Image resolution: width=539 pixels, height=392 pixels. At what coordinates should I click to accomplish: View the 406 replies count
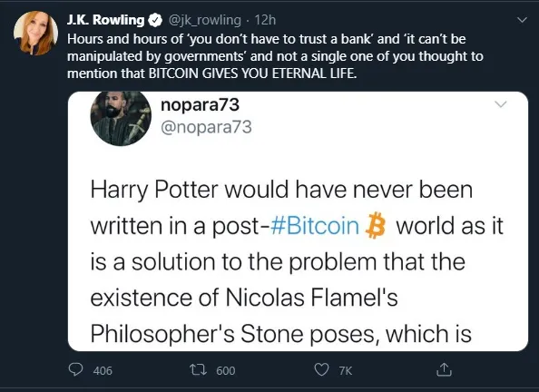click(x=103, y=371)
